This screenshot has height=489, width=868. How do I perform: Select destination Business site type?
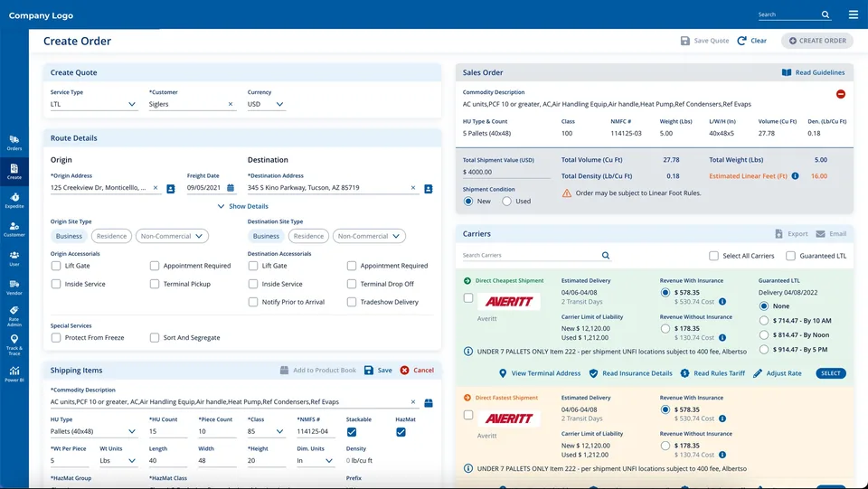coord(266,236)
